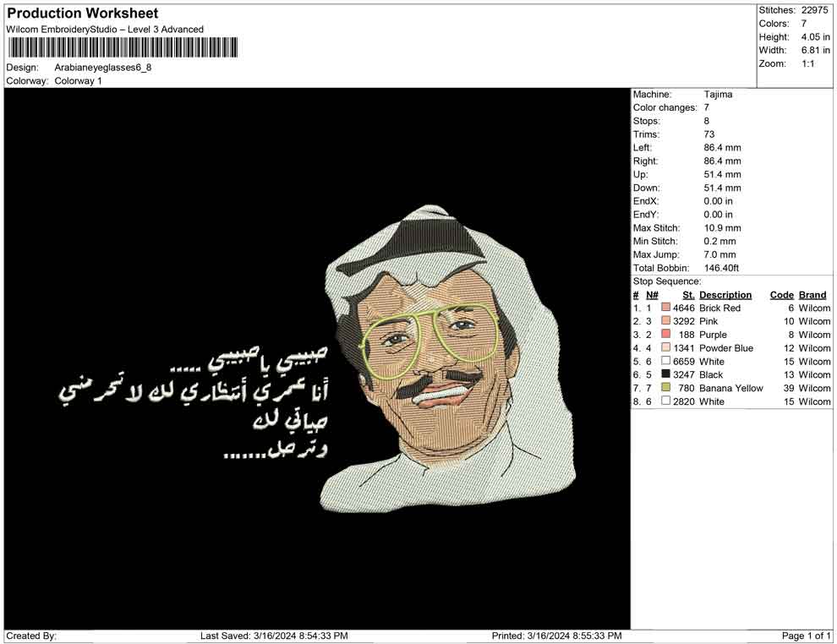Click the barcode under the worksheet title
The width and height of the screenshot is (837, 644).
123,47
